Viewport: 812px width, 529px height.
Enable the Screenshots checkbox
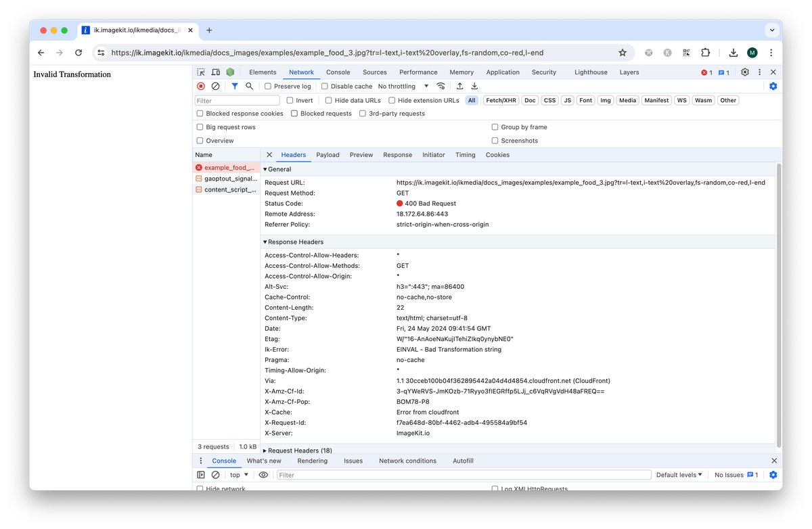(495, 141)
